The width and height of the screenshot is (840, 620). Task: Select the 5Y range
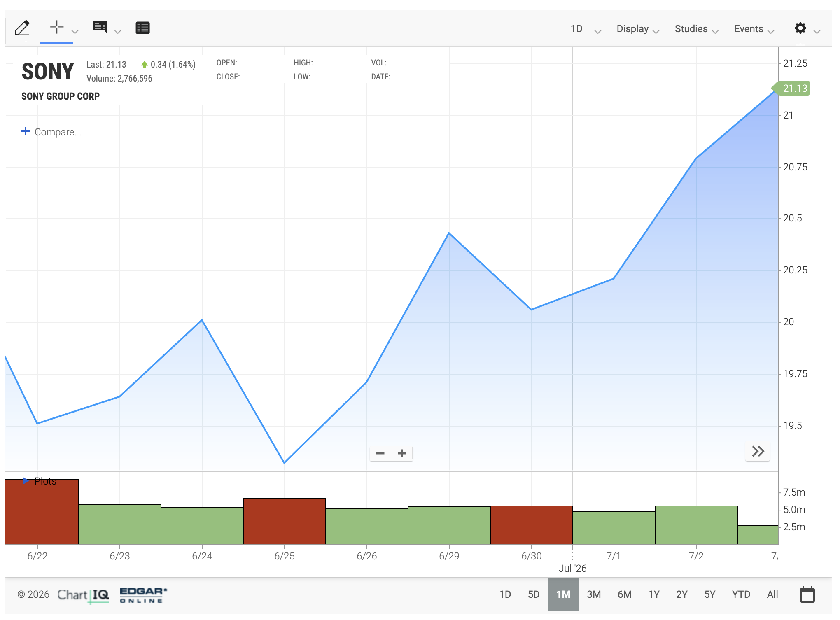(x=710, y=594)
